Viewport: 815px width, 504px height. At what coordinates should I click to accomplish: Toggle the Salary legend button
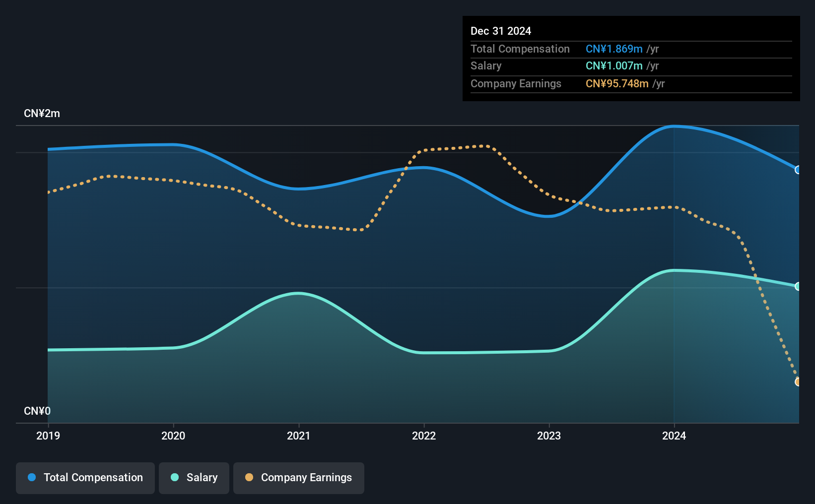click(194, 478)
